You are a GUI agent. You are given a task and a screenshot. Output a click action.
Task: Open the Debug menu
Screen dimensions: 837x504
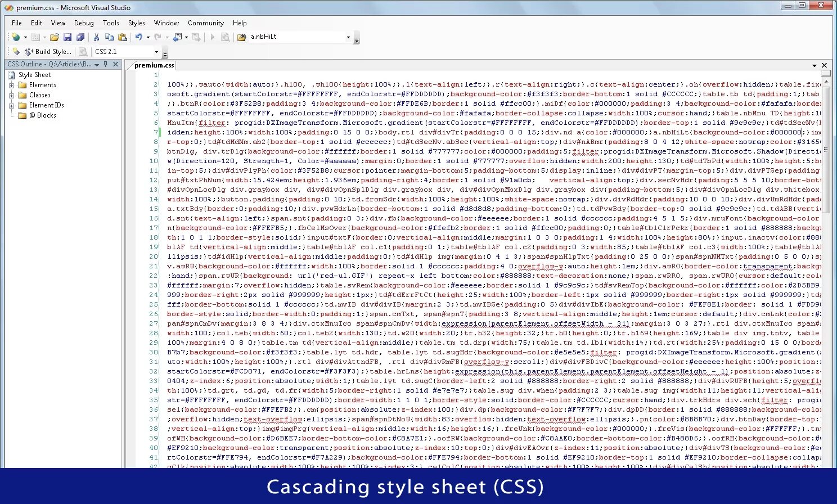(84, 23)
